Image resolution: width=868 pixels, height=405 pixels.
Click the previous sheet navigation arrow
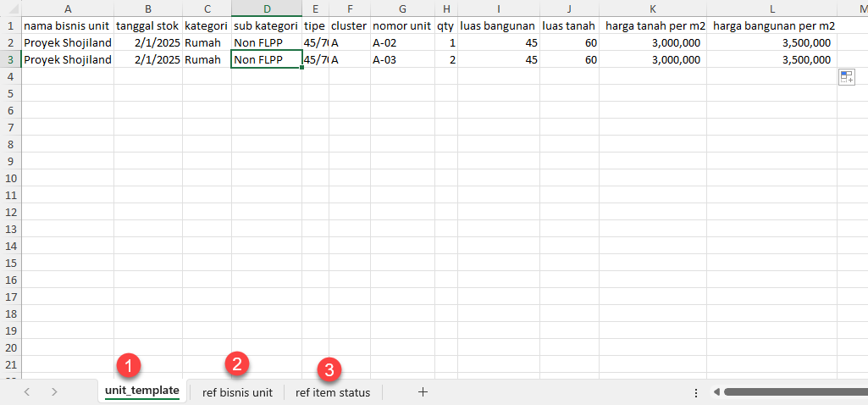click(27, 392)
